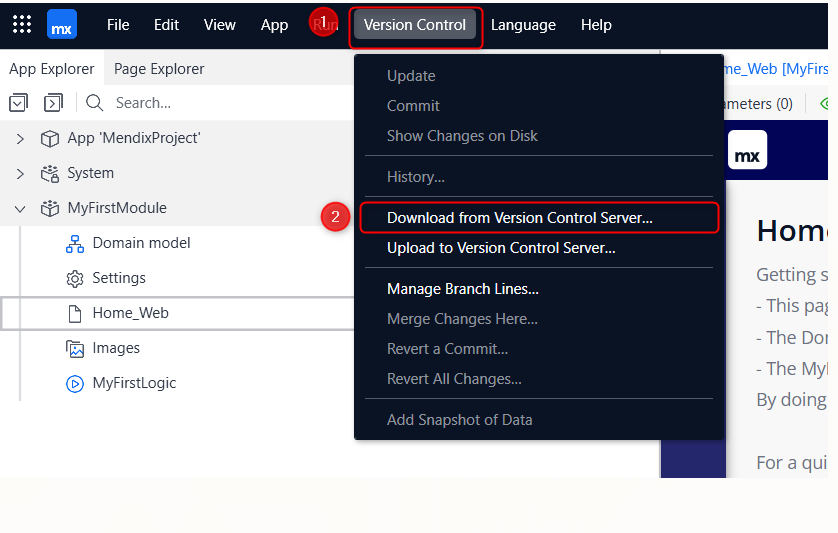838x533 pixels.
Task: Click the System module icon
Action: pyautogui.click(x=50, y=174)
